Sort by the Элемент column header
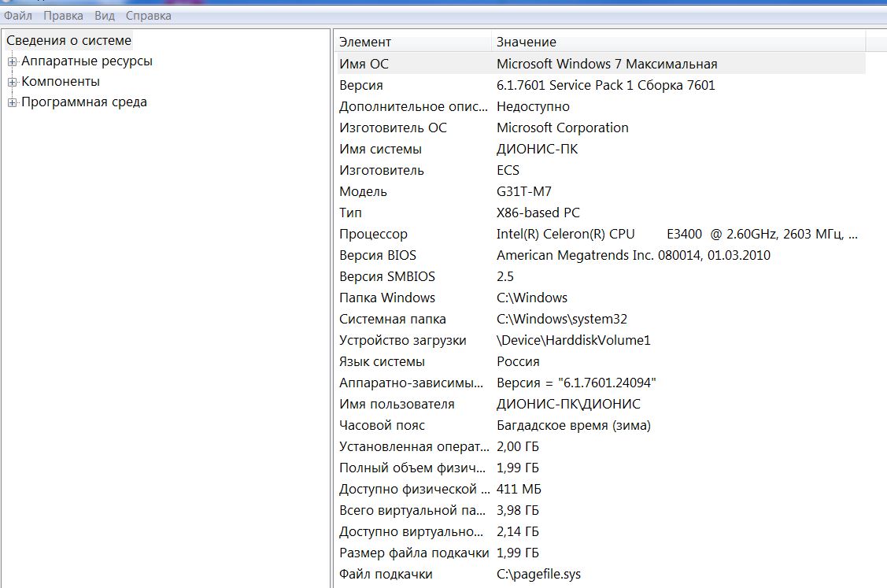This screenshot has height=588, width=887. (413, 42)
